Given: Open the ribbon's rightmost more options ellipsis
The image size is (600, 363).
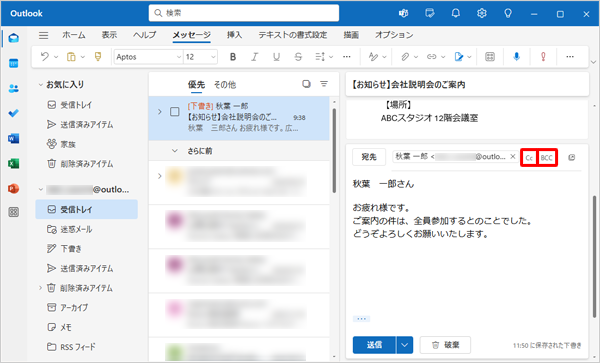Looking at the screenshot, I should (x=570, y=57).
